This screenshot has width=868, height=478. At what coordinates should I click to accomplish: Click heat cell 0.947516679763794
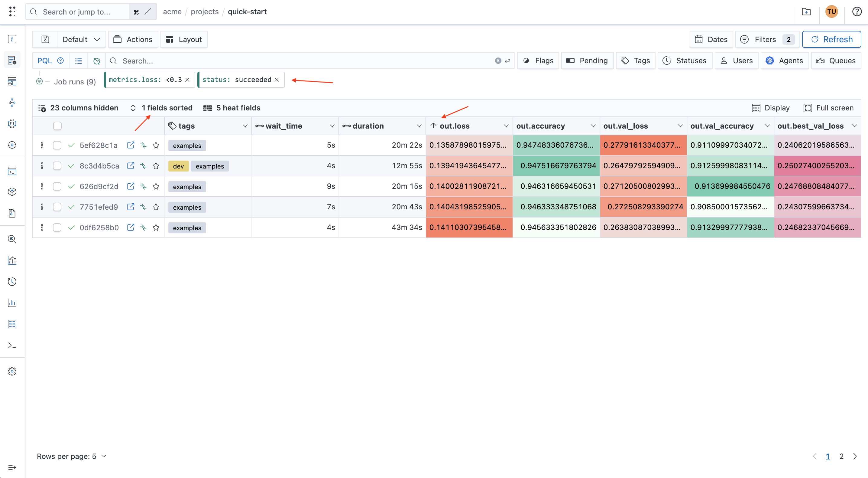(556, 165)
